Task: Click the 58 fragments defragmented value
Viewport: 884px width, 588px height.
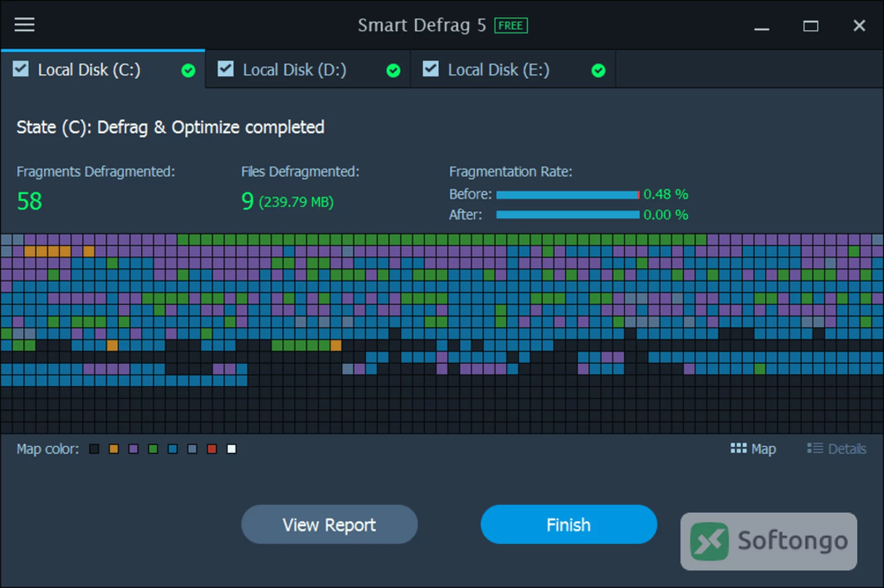Action: pyautogui.click(x=29, y=202)
